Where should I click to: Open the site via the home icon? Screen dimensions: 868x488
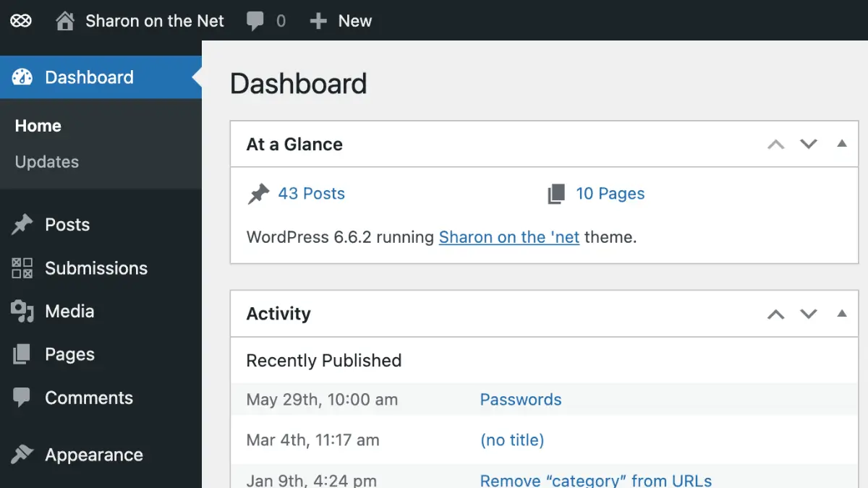(x=65, y=20)
